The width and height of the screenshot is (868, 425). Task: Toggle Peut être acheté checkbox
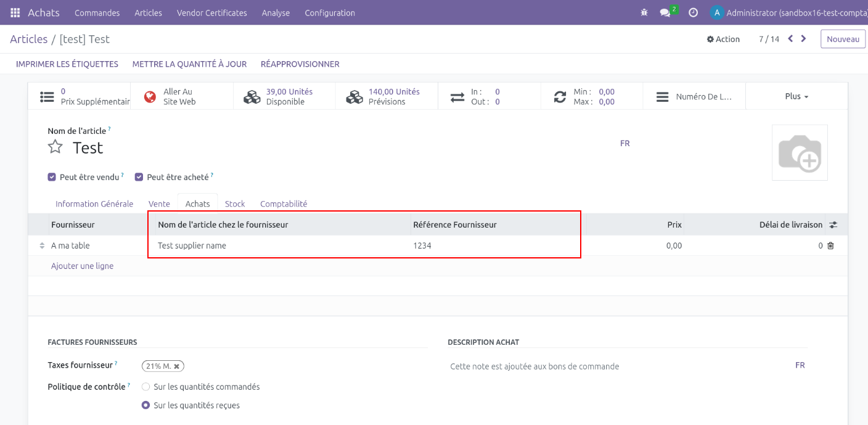[139, 177]
